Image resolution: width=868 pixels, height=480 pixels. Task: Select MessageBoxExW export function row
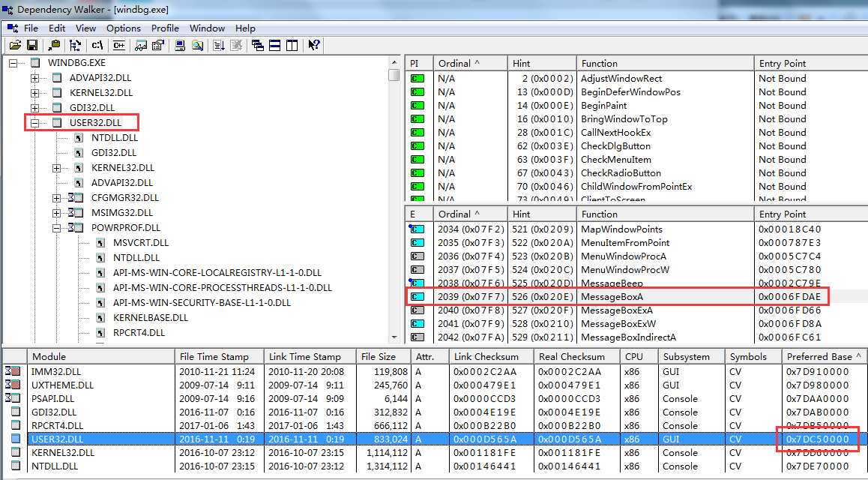(x=636, y=323)
